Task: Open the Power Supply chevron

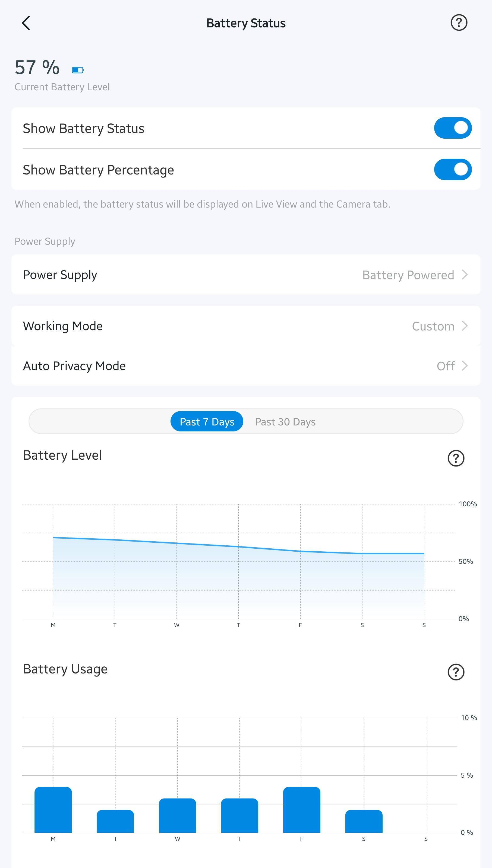Action: pos(465,275)
